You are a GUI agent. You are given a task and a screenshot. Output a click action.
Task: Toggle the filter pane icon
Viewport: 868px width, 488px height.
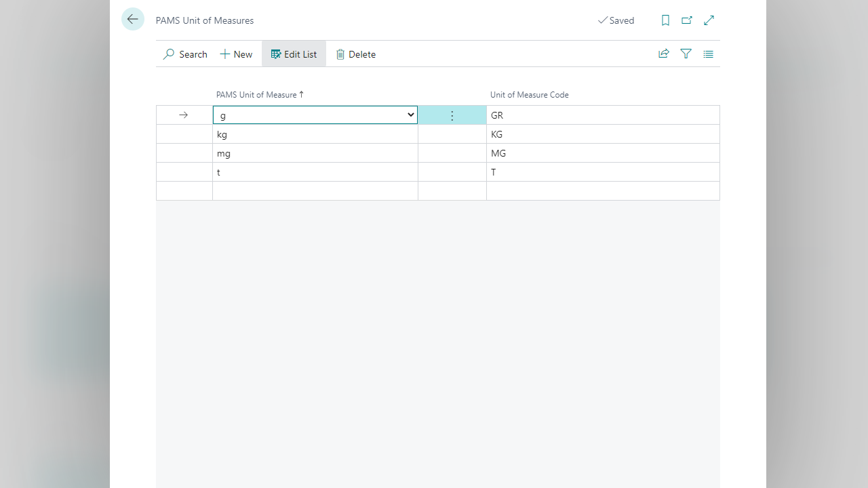click(686, 54)
